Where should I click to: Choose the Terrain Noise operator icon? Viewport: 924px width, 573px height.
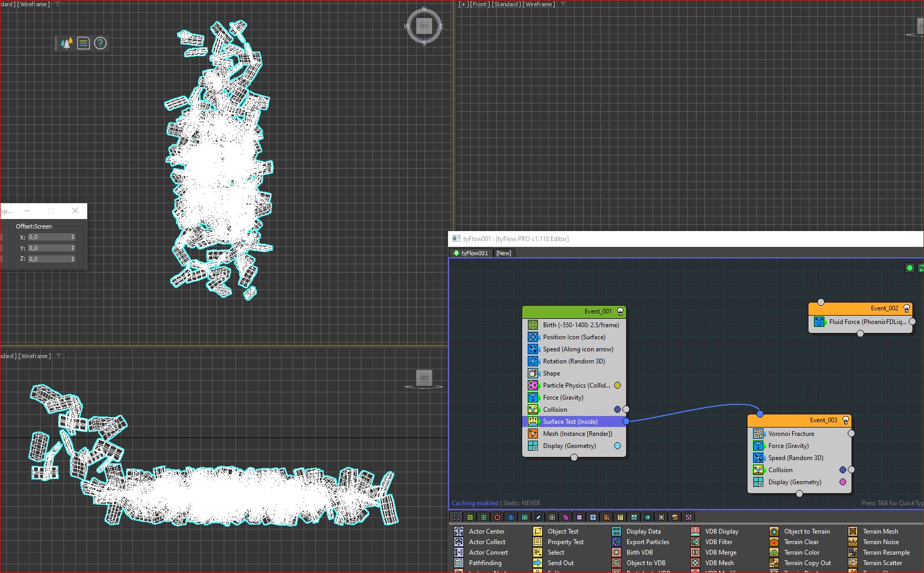(853, 542)
